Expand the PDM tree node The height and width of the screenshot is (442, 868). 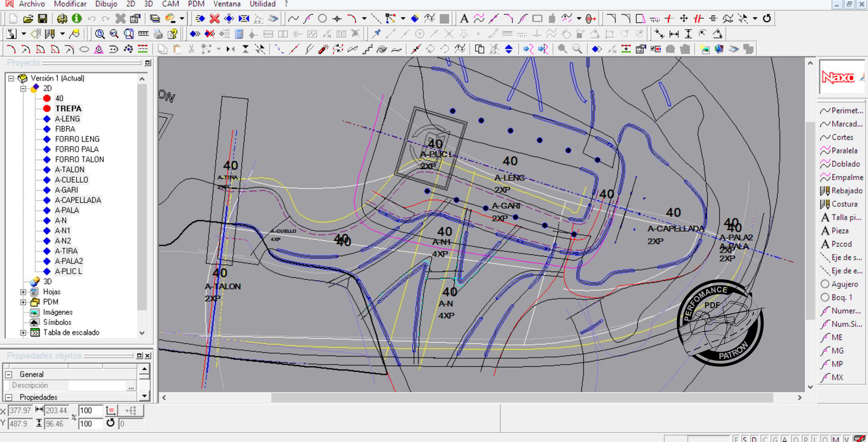(x=23, y=302)
